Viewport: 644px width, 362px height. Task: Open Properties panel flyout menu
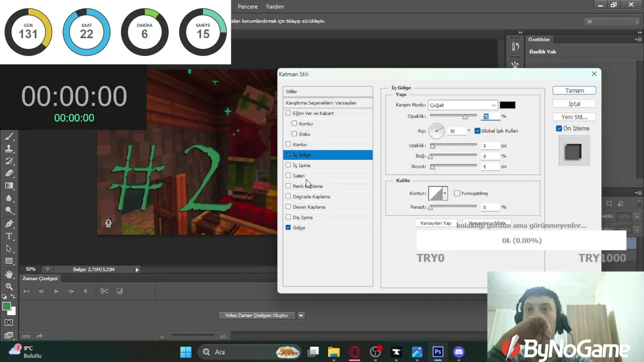[x=637, y=40]
